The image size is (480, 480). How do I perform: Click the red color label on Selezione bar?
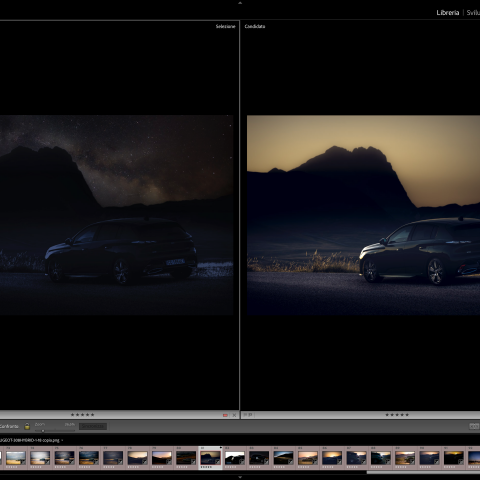coord(225,415)
